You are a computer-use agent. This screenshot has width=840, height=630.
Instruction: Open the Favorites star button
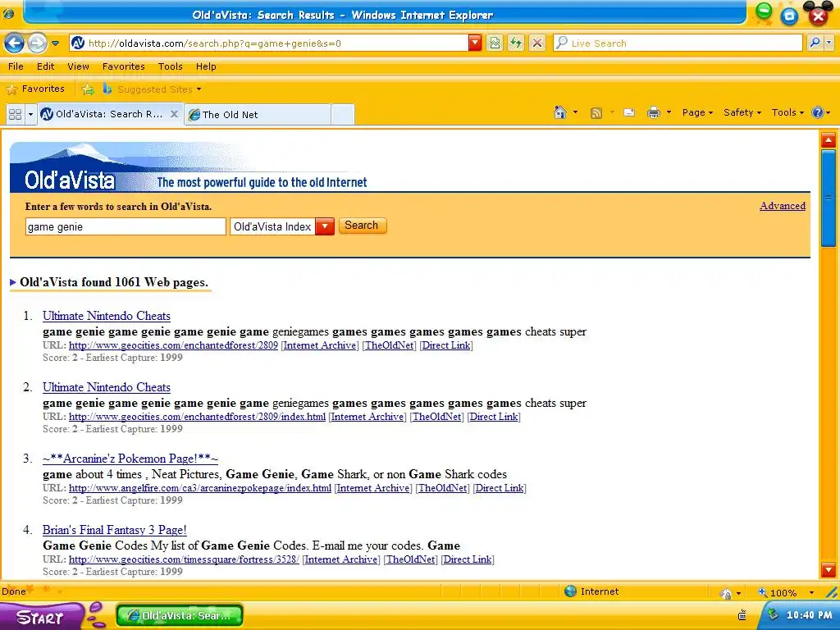35,89
